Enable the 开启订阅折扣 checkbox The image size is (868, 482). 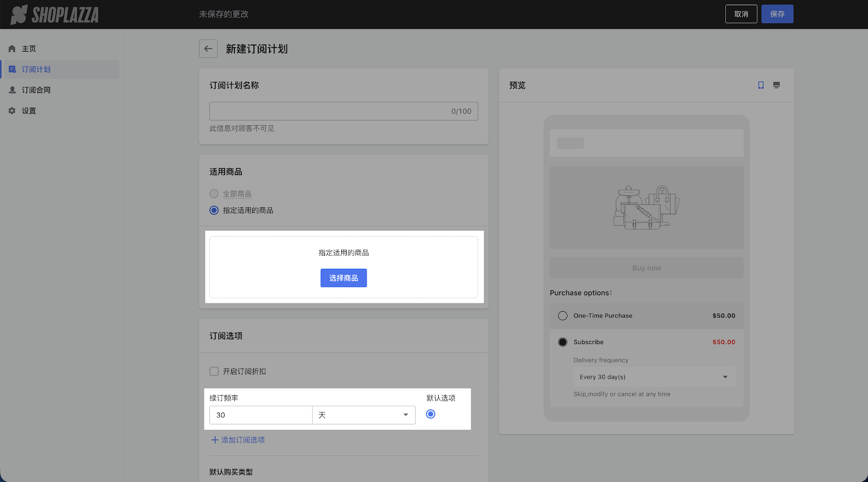coord(214,372)
